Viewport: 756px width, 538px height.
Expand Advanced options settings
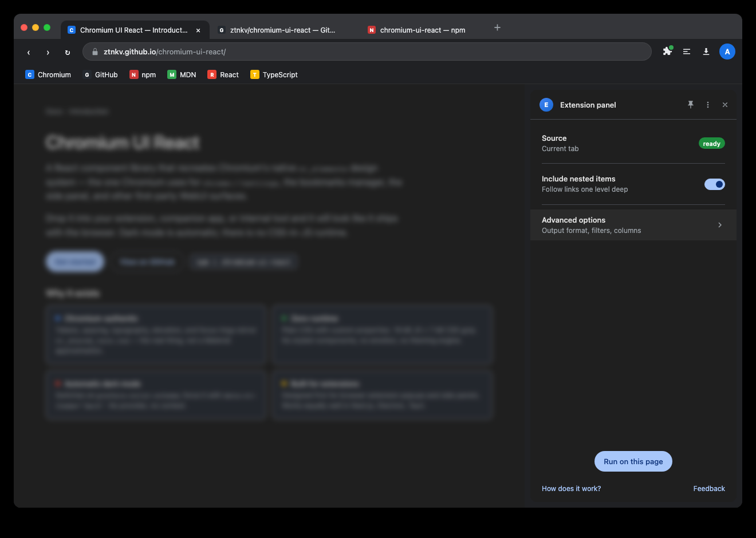[x=633, y=224]
